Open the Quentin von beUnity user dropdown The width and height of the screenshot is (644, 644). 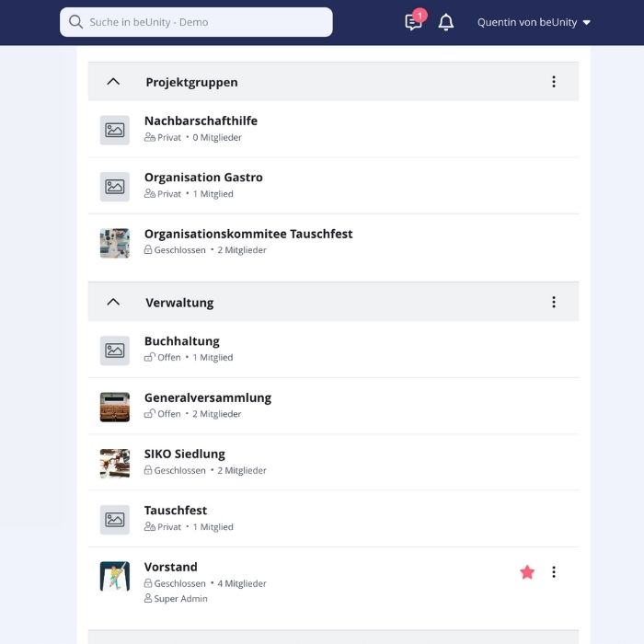click(534, 22)
